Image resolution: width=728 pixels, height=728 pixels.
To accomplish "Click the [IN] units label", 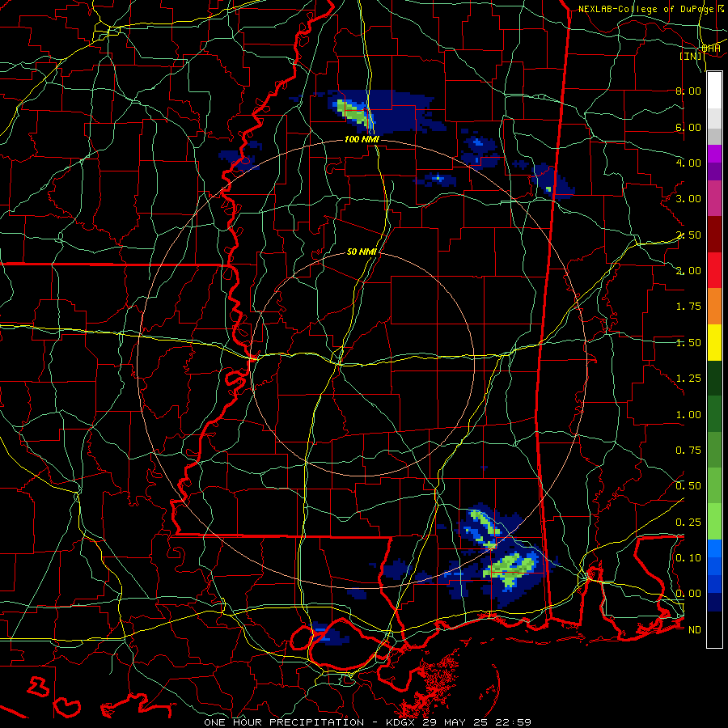I will click(691, 56).
